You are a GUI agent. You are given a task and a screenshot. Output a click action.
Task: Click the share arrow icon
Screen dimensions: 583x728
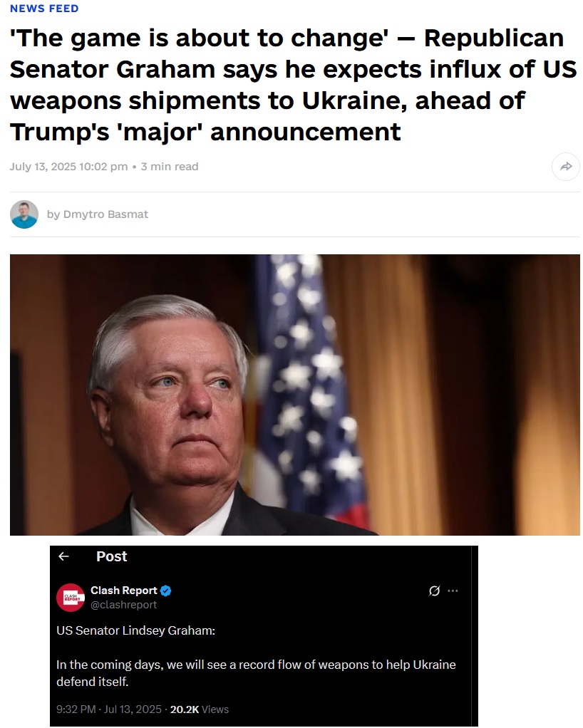(565, 166)
